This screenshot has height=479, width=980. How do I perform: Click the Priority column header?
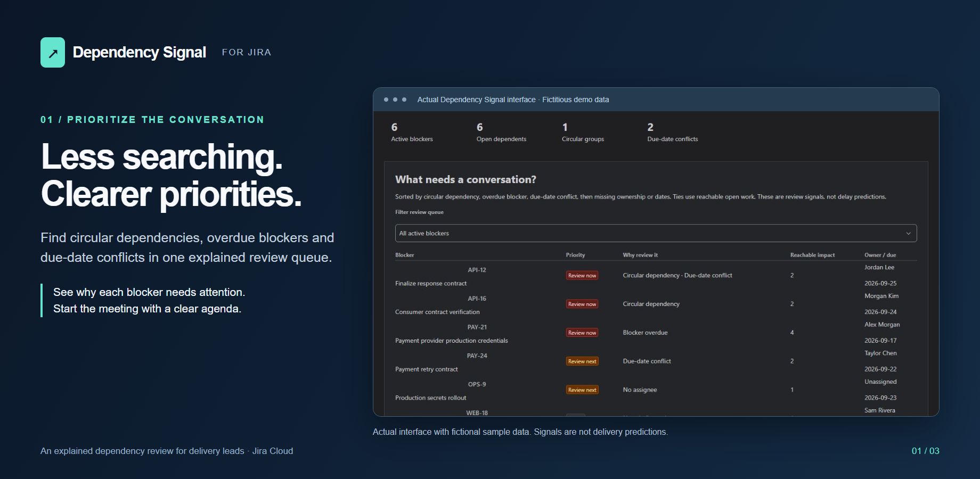point(575,255)
